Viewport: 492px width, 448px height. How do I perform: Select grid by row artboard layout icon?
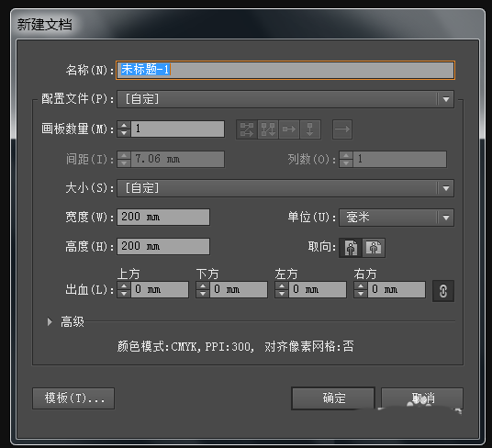247,129
